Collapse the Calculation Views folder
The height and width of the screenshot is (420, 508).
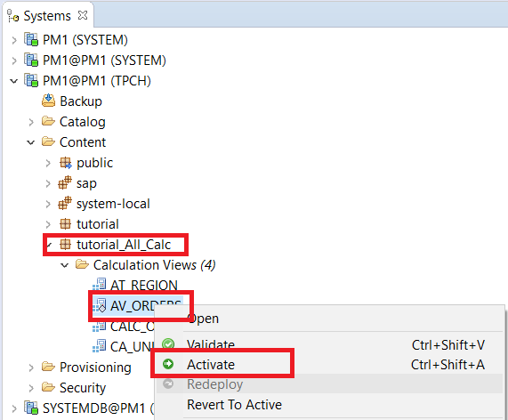[x=65, y=265]
